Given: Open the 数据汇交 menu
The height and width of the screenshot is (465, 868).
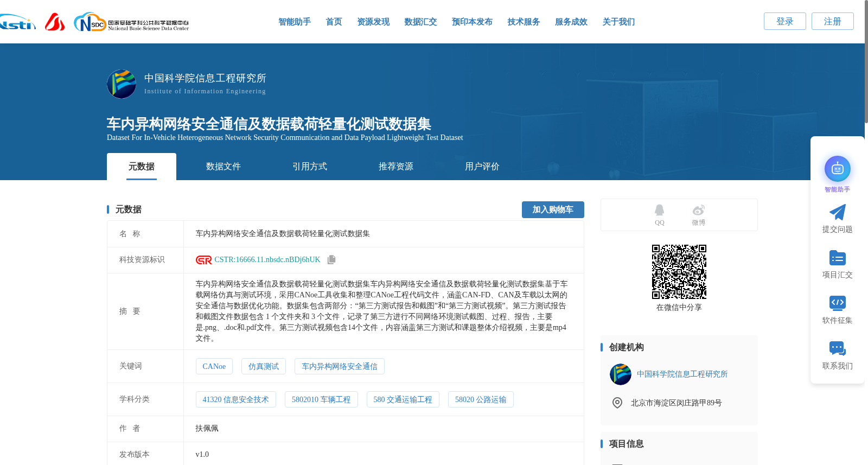Looking at the screenshot, I should click(420, 22).
